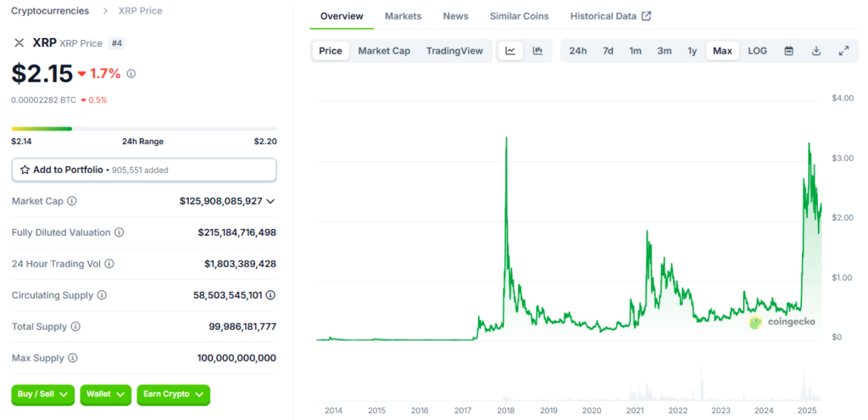Image resolution: width=868 pixels, height=420 pixels.
Task: Click the #4 rank badge
Action: [116, 43]
